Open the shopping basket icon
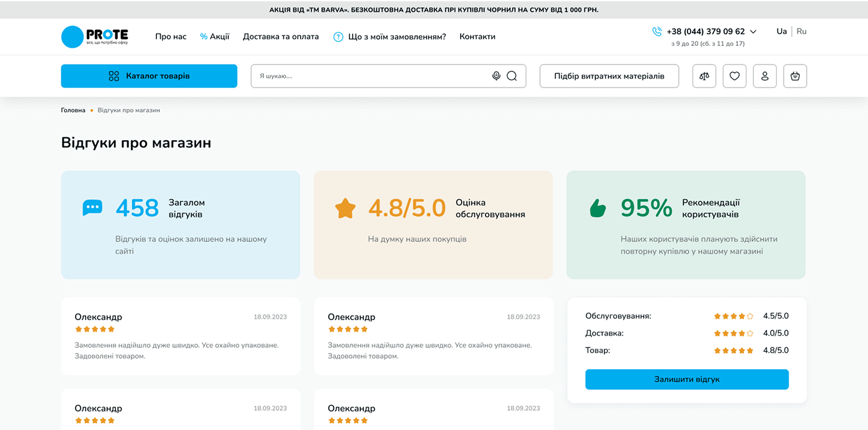Screen dimensions: 868x430 (x=795, y=76)
